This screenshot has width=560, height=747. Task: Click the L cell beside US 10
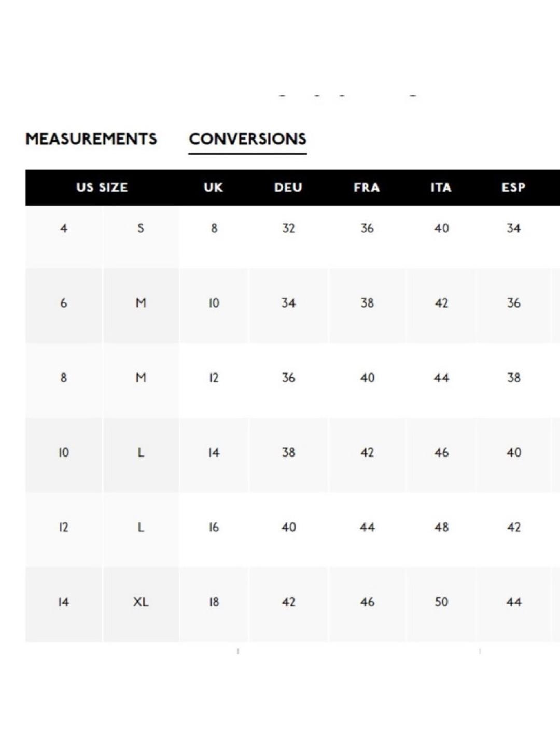[x=141, y=453]
